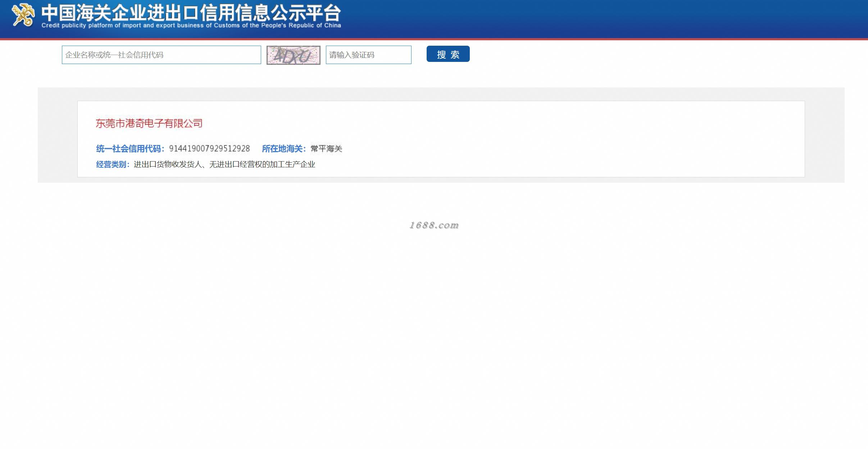Click the China Customs emblem logo
The width and height of the screenshot is (868, 449).
coord(23,15)
